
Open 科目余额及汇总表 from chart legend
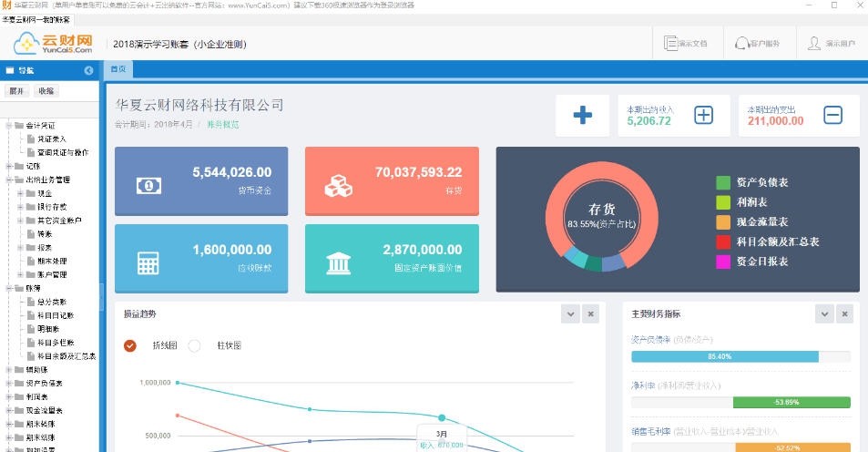(777, 241)
